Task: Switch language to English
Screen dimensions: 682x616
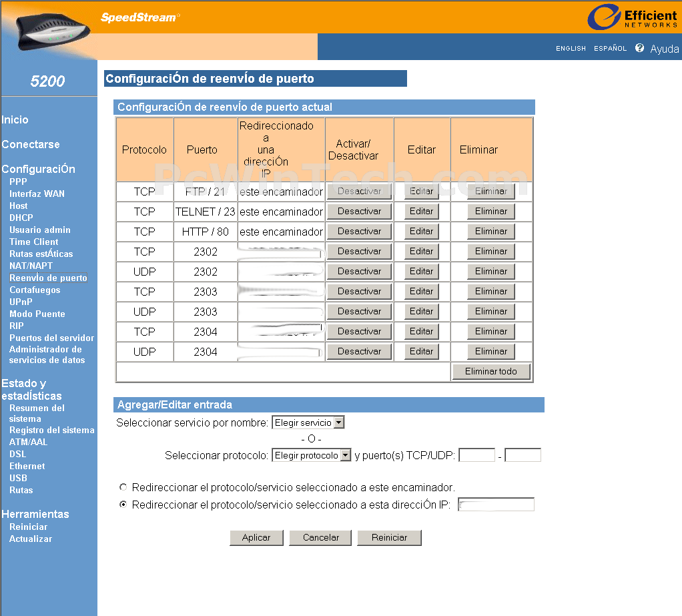Action: click(571, 48)
